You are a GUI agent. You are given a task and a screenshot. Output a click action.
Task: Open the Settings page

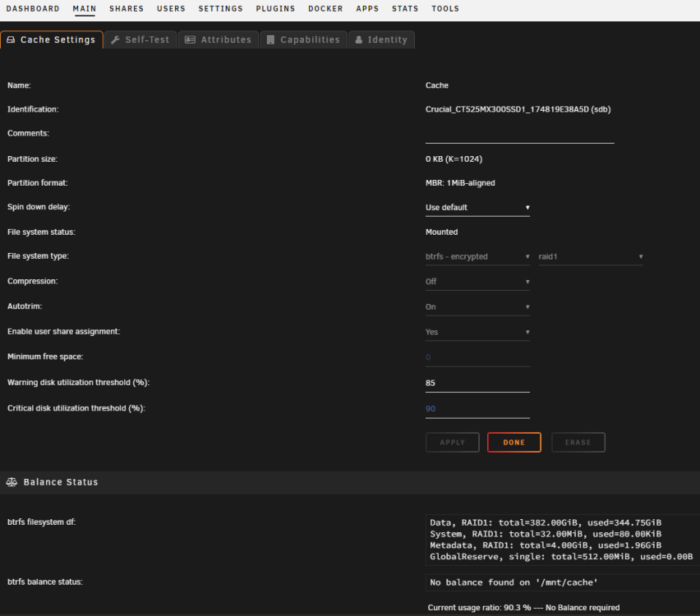[220, 8]
